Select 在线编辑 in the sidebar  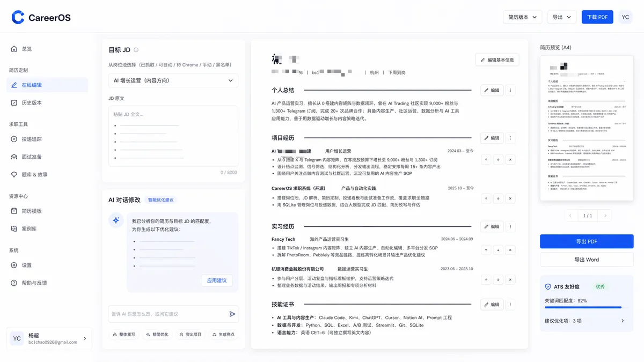pyautogui.click(x=47, y=85)
